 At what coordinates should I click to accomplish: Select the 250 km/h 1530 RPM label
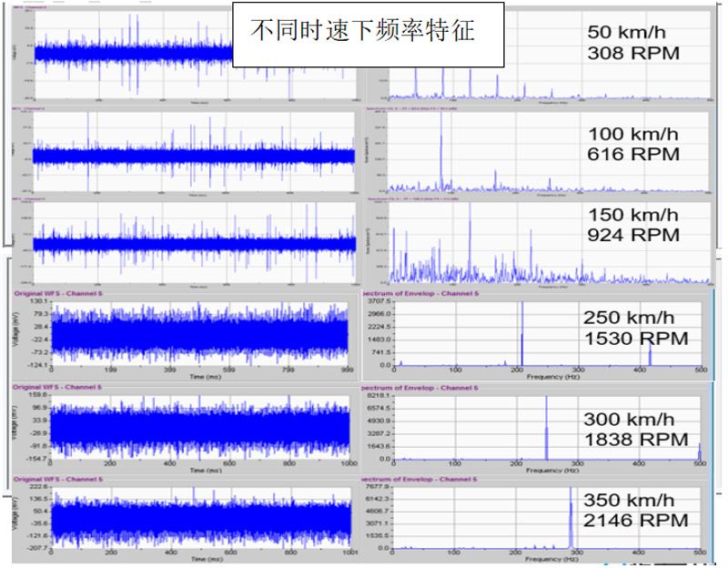(x=635, y=329)
